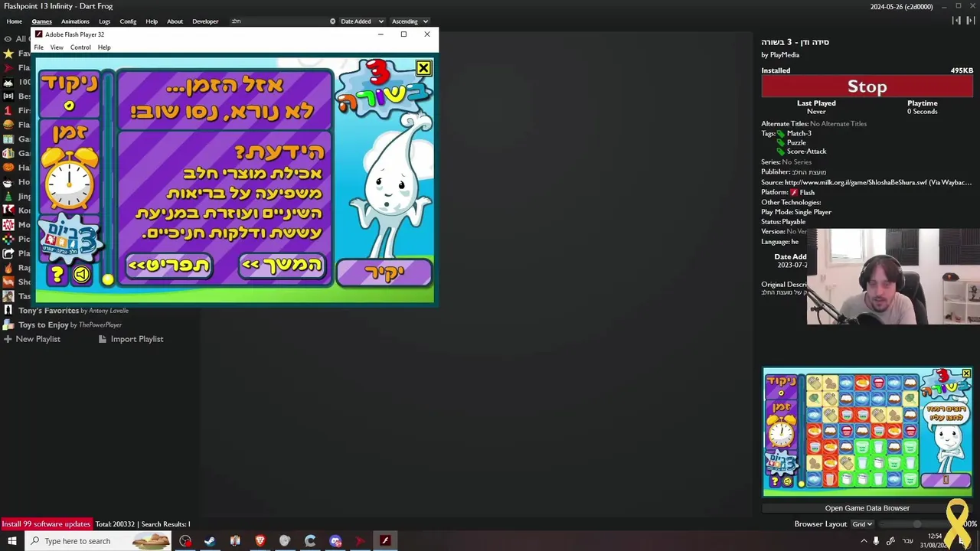Open the Flash Player Control menu

click(x=80, y=47)
